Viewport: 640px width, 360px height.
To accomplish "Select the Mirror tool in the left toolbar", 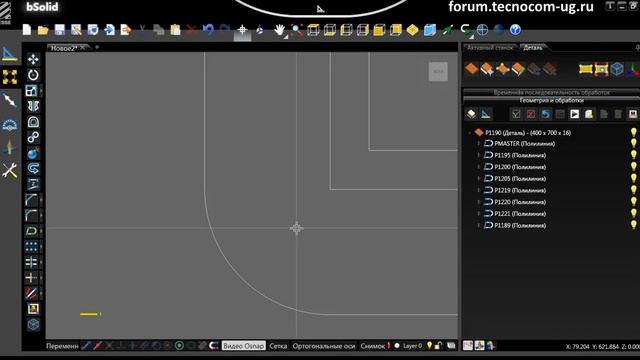I will 33,107.
